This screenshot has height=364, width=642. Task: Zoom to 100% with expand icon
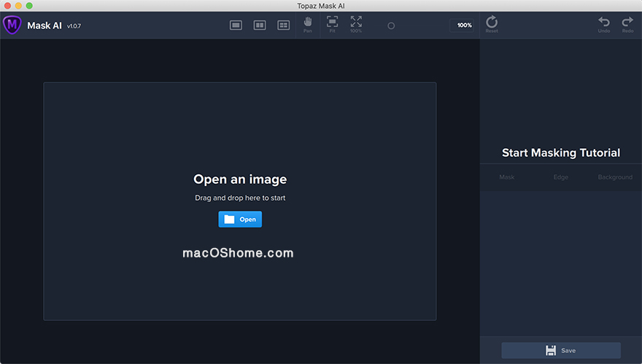356,25
